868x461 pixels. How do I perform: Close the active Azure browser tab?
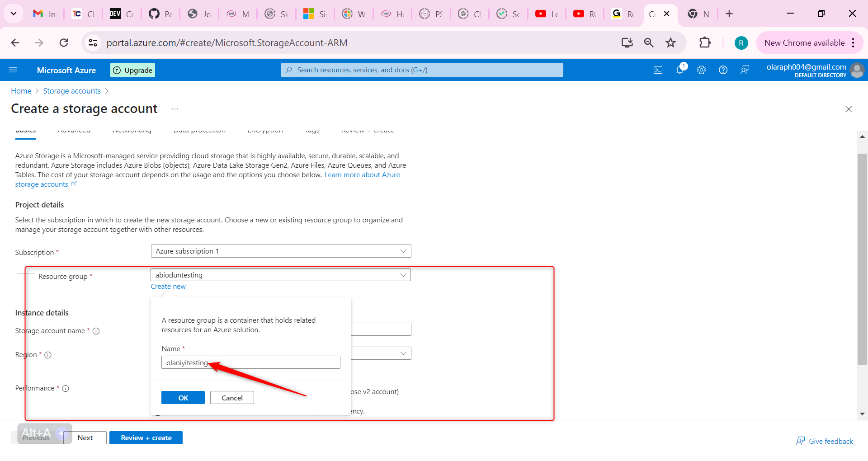(666, 14)
